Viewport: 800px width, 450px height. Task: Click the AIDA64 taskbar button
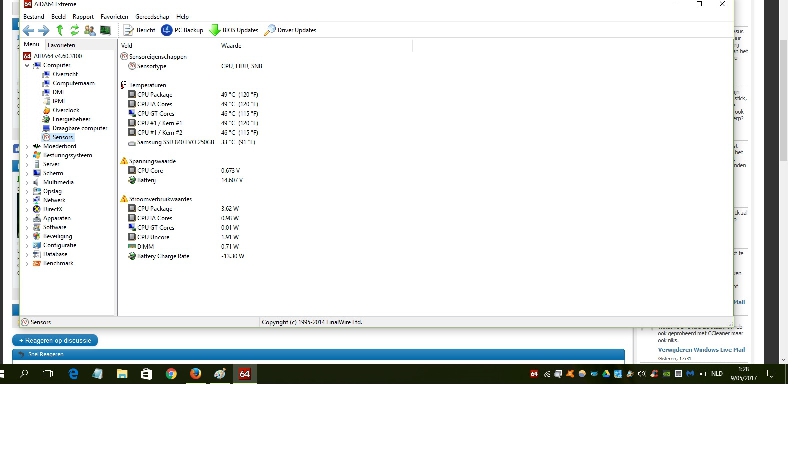244,374
